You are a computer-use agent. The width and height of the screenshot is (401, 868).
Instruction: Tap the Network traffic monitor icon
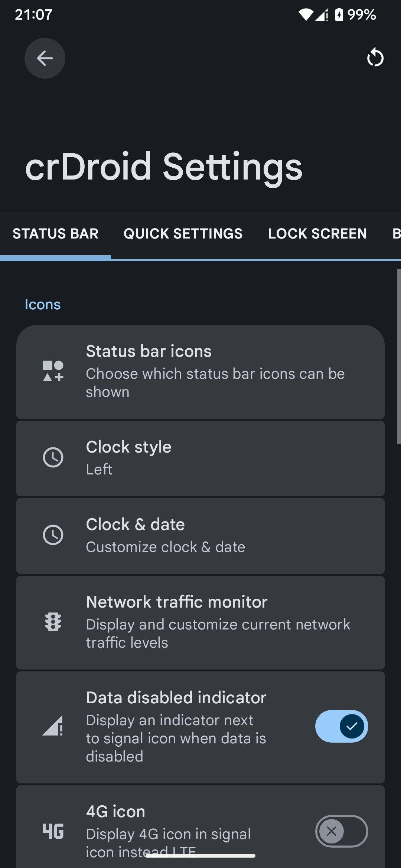(53, 622)
